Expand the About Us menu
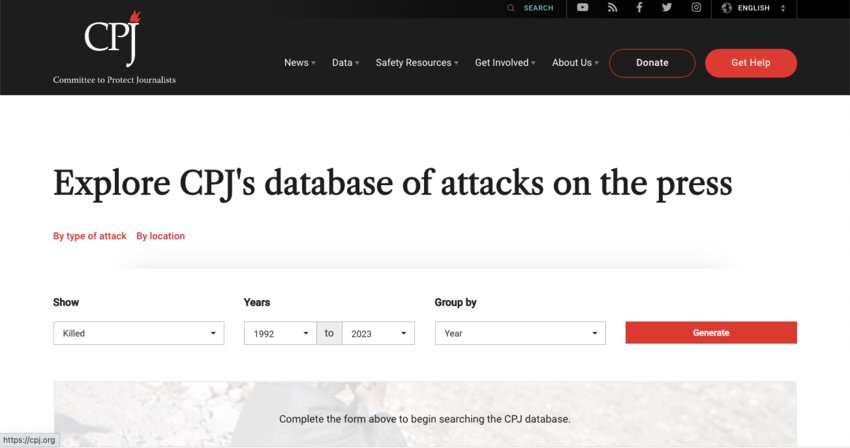The height and width of the screenshot is (448, 850). click(575, 63)
